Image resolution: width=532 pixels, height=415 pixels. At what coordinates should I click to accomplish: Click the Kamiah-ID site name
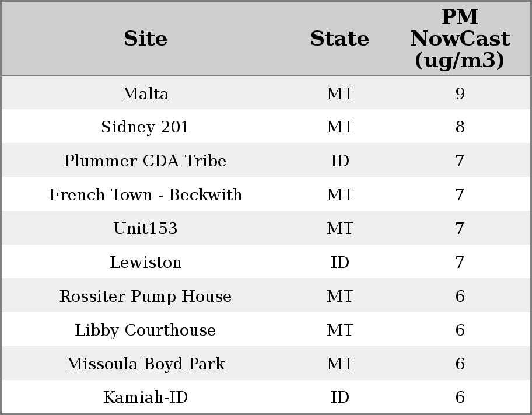click(x=145, y=397)
